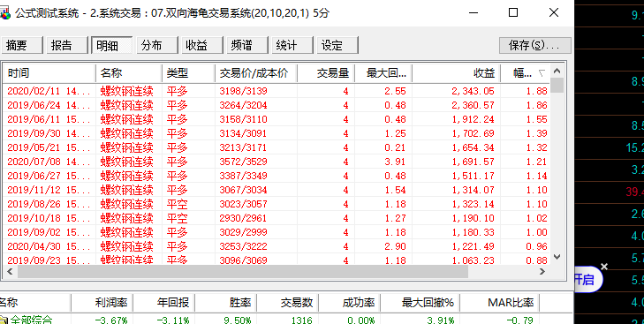Click the 平空 type in 2930/2961 row
Image resolution: width=644 pixels, height=324 pixels.
[x=177, y=218]
